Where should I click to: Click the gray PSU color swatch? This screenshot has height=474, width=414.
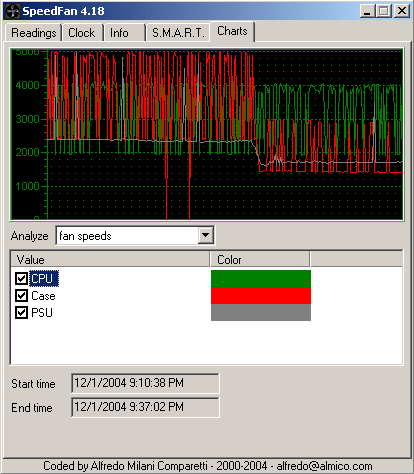click(261, 312)
